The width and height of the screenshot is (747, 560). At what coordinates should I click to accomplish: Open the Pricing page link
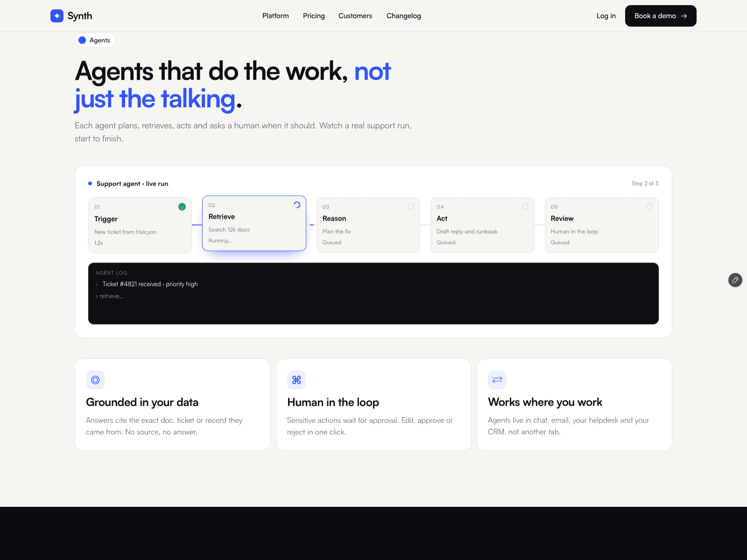tap(314, 16)
